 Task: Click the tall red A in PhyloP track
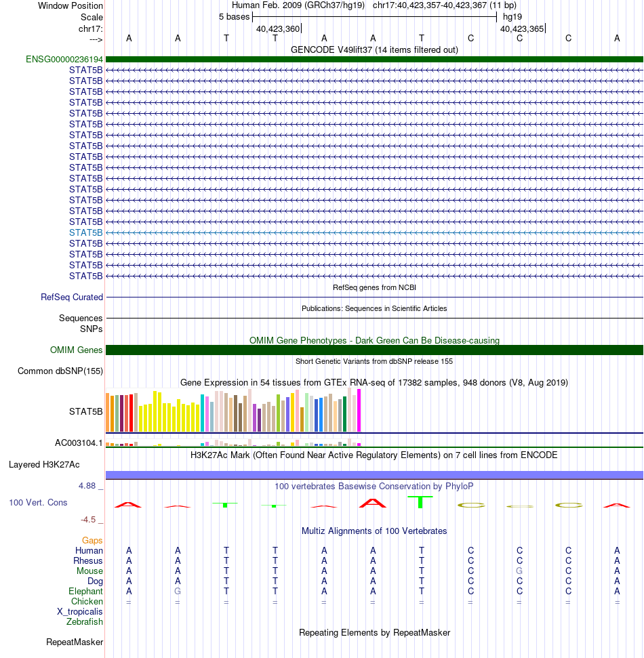pyautogui.click(x=372, y=503)
